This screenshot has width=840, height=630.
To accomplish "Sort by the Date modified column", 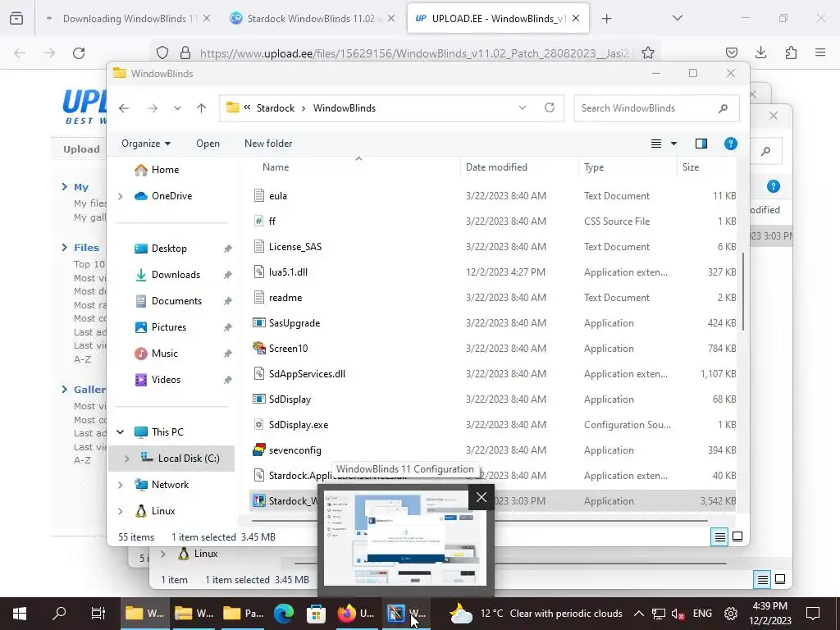I will pos(496,167).
